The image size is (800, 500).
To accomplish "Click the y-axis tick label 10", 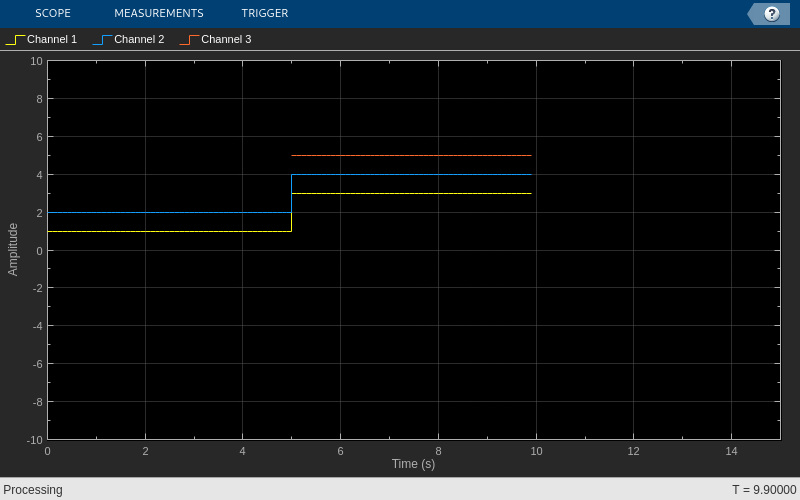I will (36, 61).
